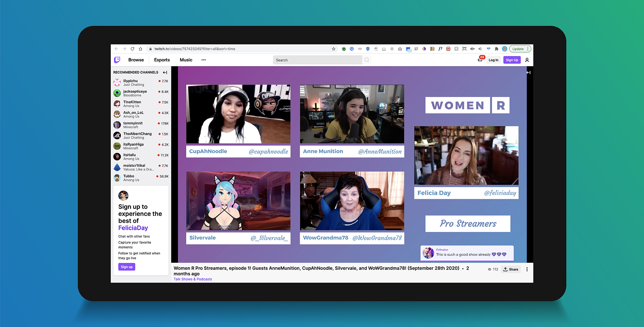Select tommyinnit Minecraft channel
The image size is (644, 327).
coord(141,125)
